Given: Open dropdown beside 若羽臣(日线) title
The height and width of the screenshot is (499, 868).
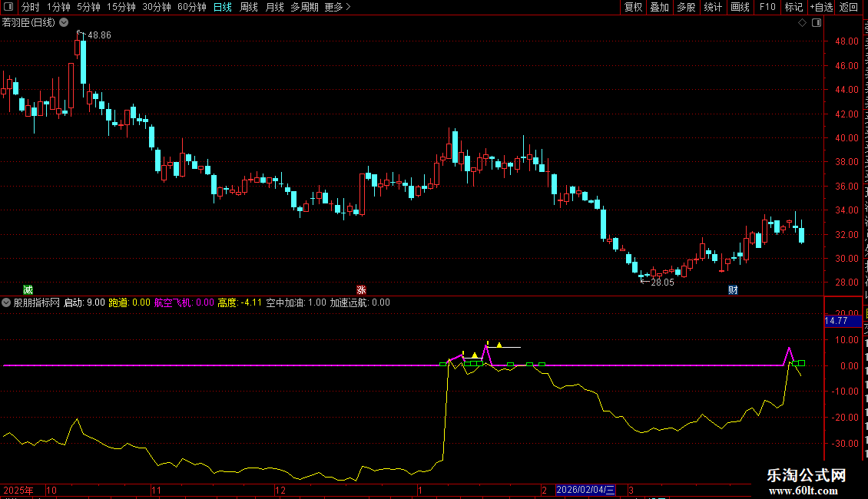Looking at the screenshot, I should click(65, 22).
